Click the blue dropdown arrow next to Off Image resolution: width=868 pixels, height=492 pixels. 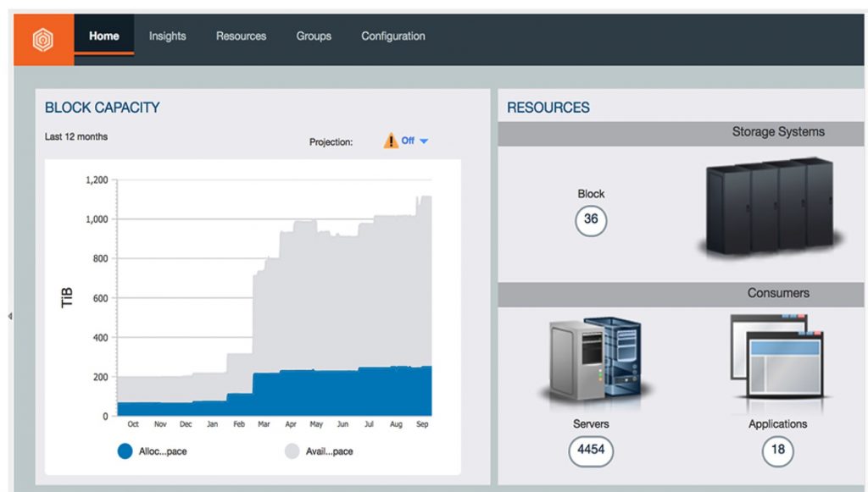pos(424,141)
